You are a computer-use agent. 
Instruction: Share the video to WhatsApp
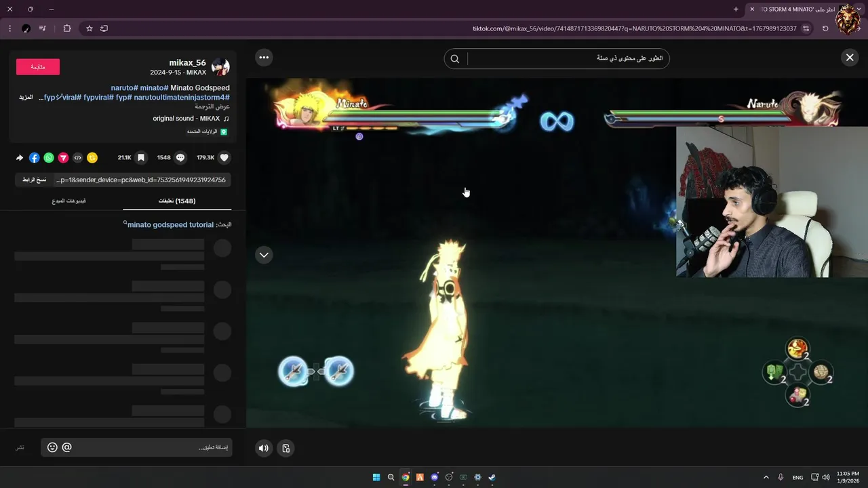49,157
